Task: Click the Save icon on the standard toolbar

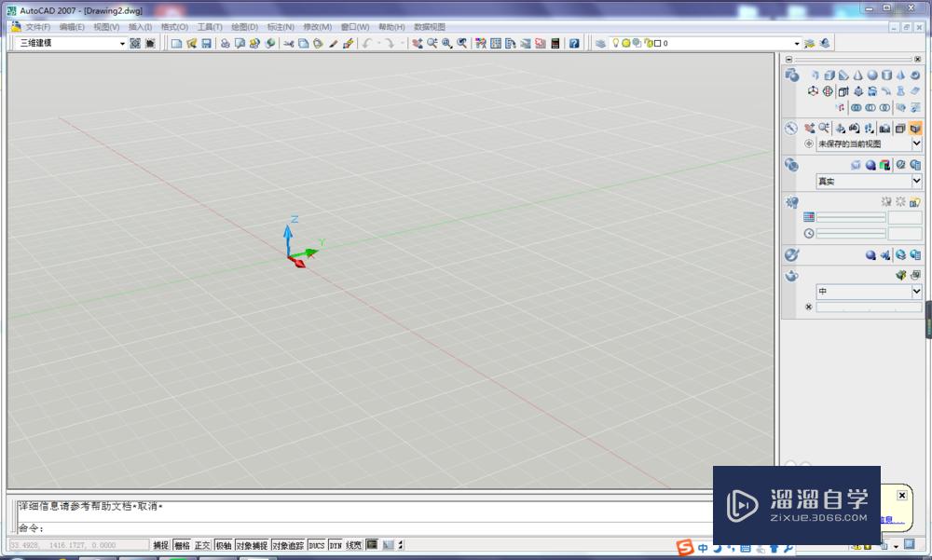Action: click(x=206, y=43)
